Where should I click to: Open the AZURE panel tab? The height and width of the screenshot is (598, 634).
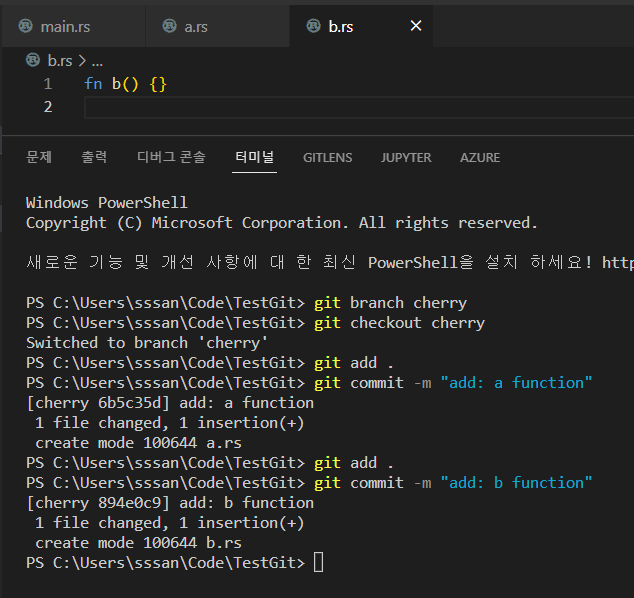(x=480, y=157)
